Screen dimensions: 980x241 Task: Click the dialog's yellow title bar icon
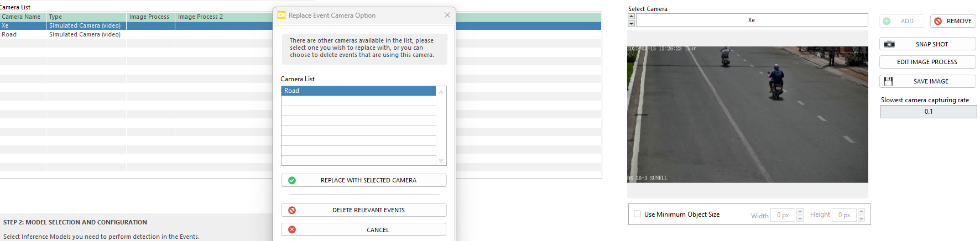coord(282,15)
